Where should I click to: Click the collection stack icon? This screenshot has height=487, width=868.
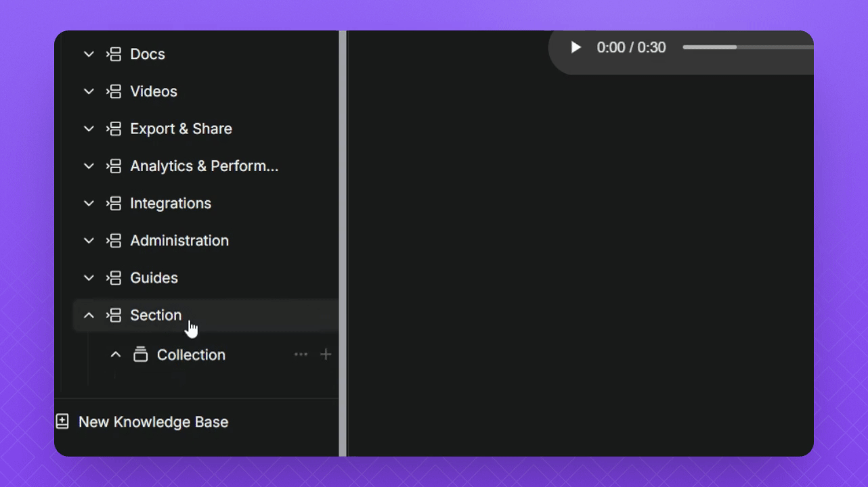click(x=140, y=354)
